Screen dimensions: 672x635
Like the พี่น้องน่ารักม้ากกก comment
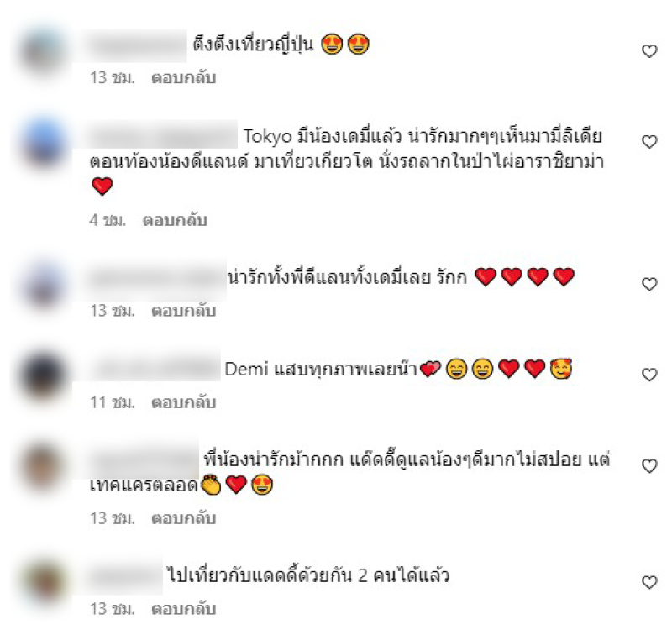pos(649,466)
